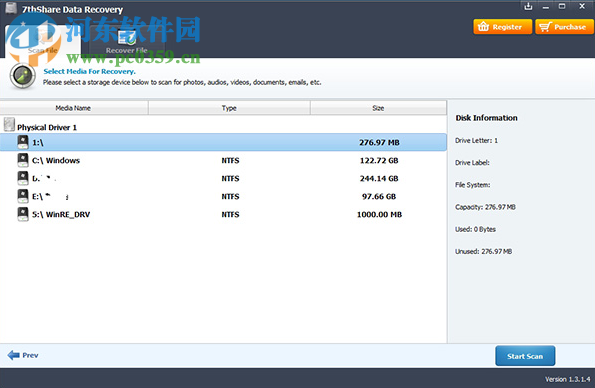Click the drive icon for the E:\ partition

23,196
